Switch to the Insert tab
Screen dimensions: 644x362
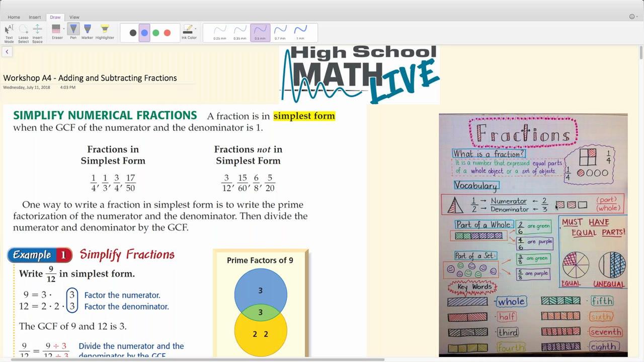pyautogui.click(x=35, y=17)
